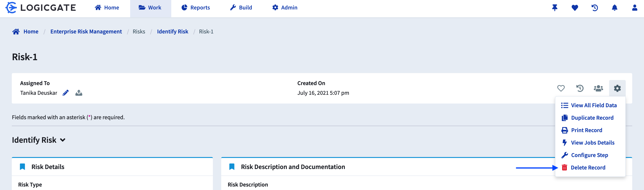
Task: Favorite this record with heart outline
Action: point(561,88)
